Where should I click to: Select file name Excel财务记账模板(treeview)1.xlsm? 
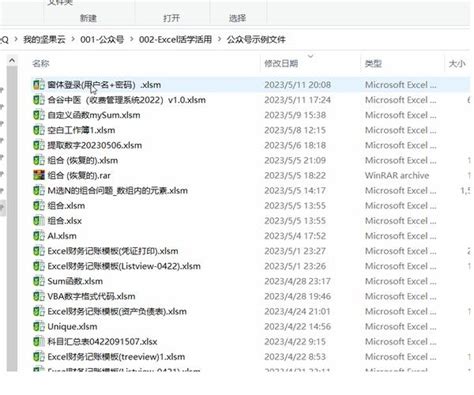pos(116,357)
